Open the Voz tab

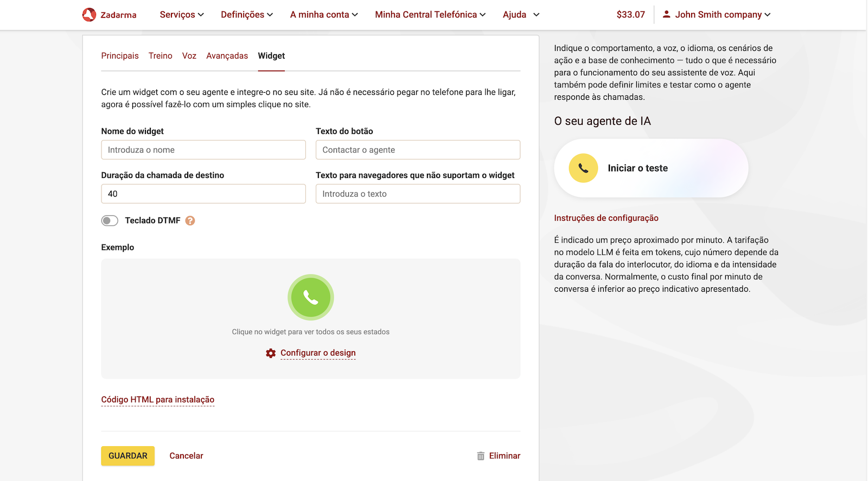click(189, 56)
